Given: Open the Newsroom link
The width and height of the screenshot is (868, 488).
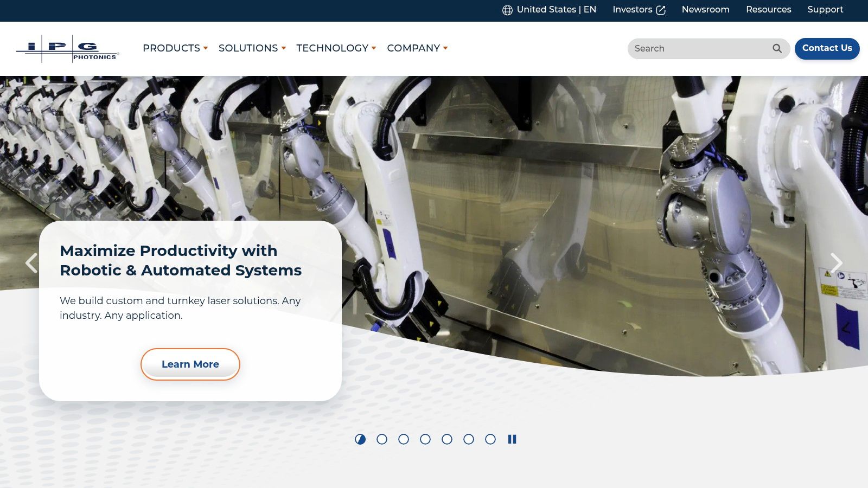Looking at the screenshot, I should pyautogui.click(x=705, y=10).
